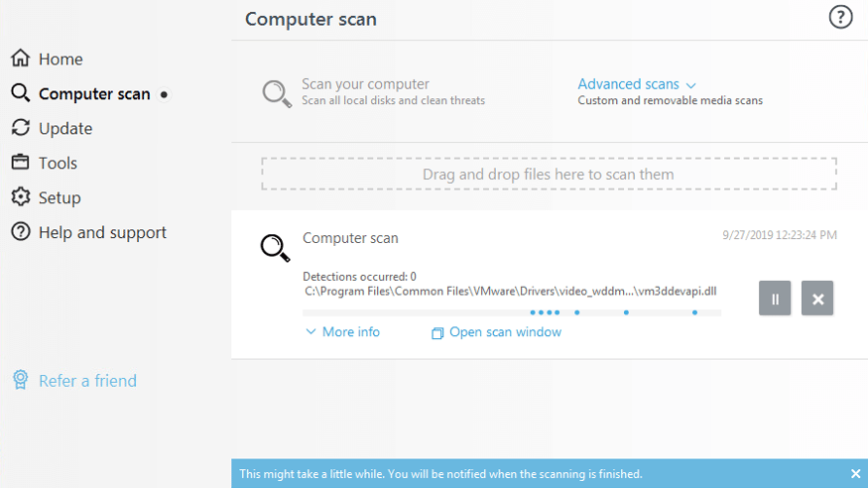Click the Setup gear icon

pos(20,197)
